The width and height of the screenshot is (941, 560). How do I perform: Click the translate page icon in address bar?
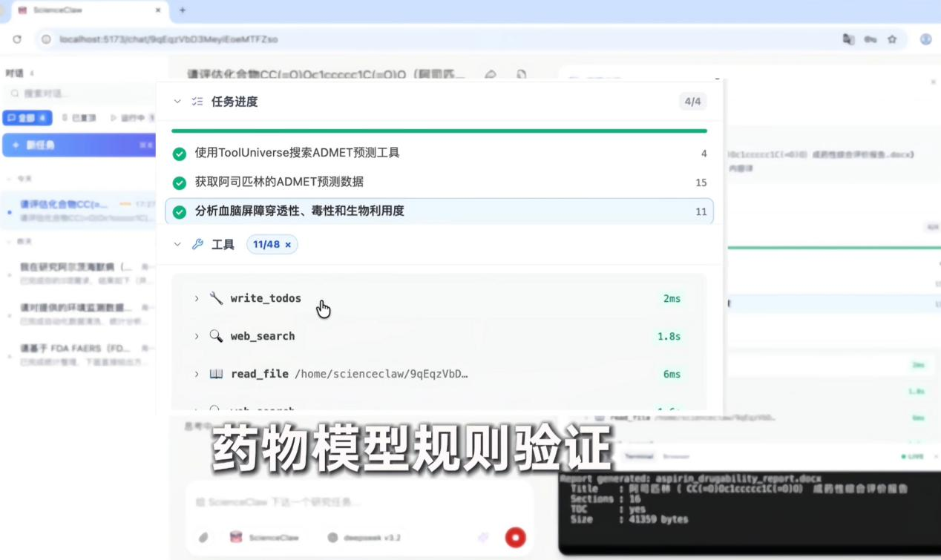point(848,39)
